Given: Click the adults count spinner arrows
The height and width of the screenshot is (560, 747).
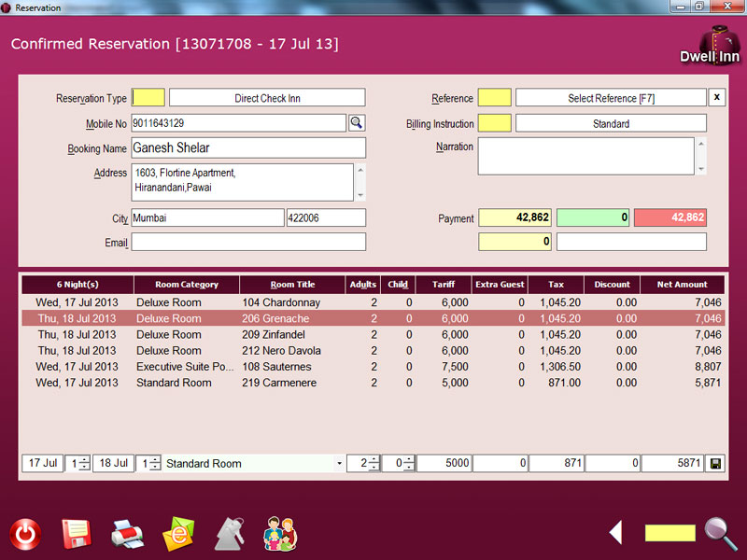Looking at the screenshot, I should (x=373, y=464).
